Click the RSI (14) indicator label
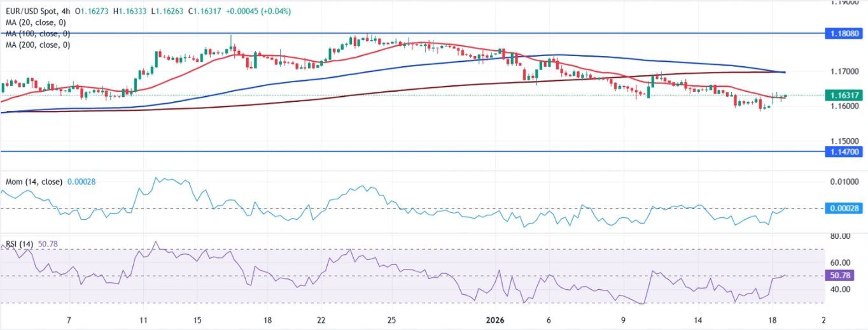Viewport: 868px width, 330px height. tap(20, 244)
